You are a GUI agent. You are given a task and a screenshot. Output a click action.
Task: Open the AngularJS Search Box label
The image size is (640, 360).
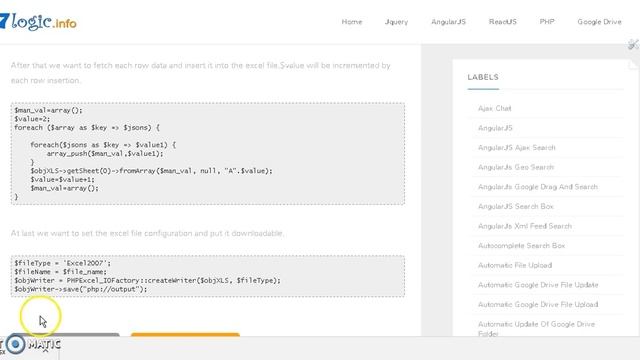click(x=516, y=206)
